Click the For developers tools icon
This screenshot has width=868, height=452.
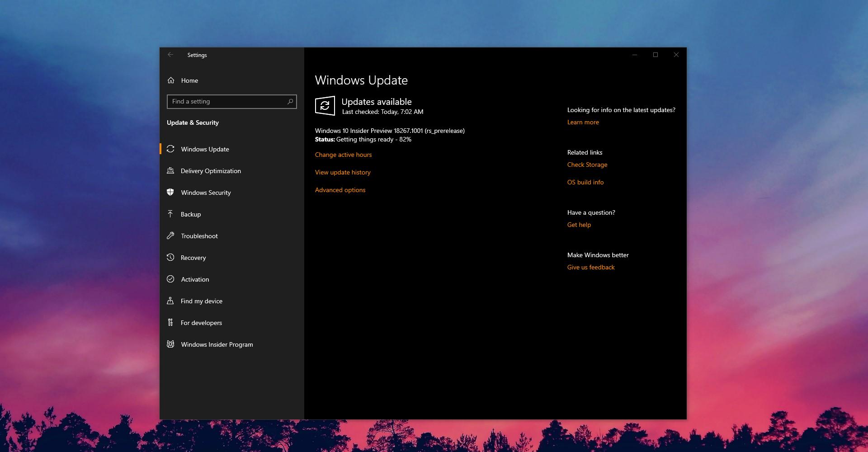(170, 323)
